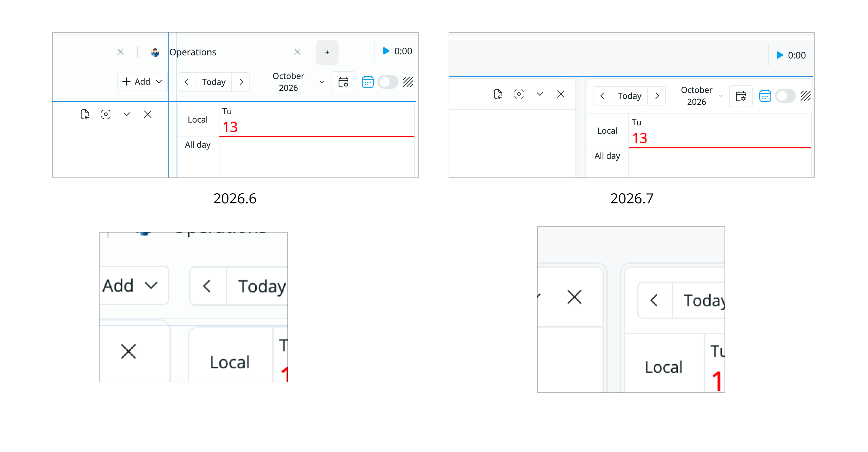Close left panel with X in 2026.7 screenshot

tap(561, 94)
